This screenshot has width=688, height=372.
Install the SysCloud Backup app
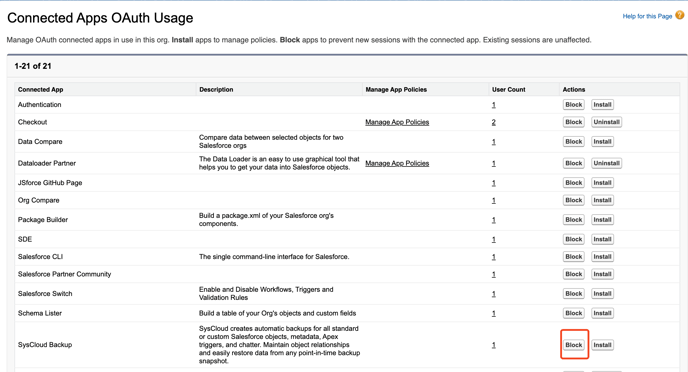(x=602, y=345)
